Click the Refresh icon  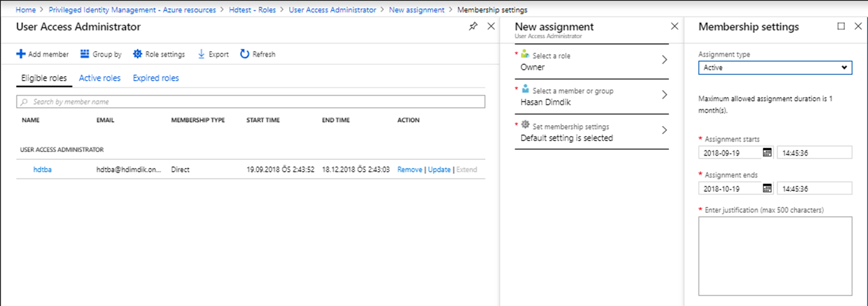point(244,54)
